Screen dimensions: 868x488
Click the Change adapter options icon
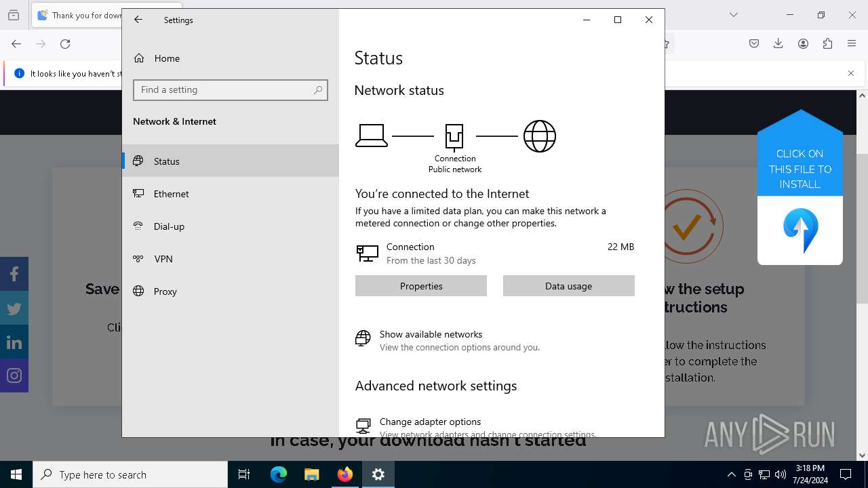363,425
